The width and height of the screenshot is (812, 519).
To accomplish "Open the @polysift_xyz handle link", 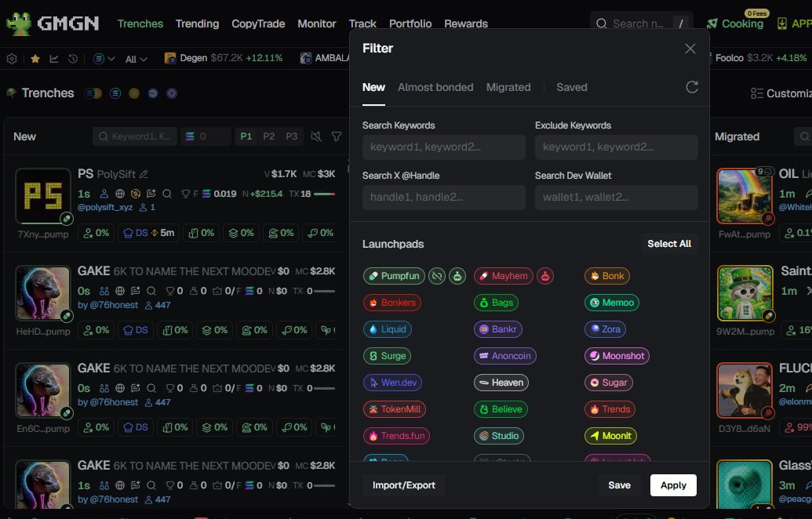I will coord(105,208).
